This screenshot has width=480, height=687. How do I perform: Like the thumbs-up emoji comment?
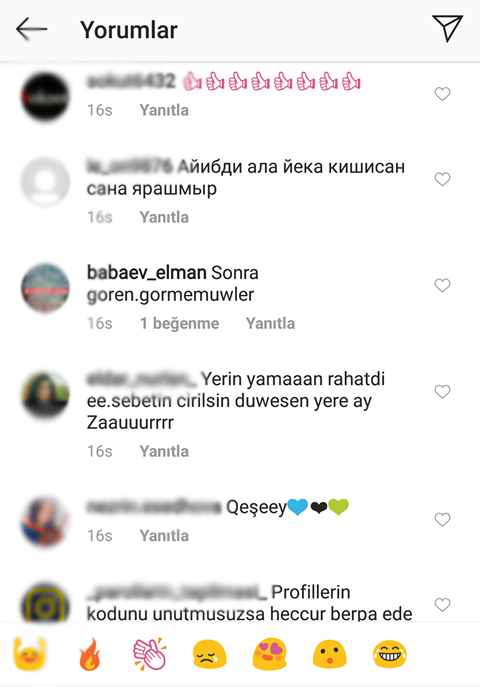442,94
